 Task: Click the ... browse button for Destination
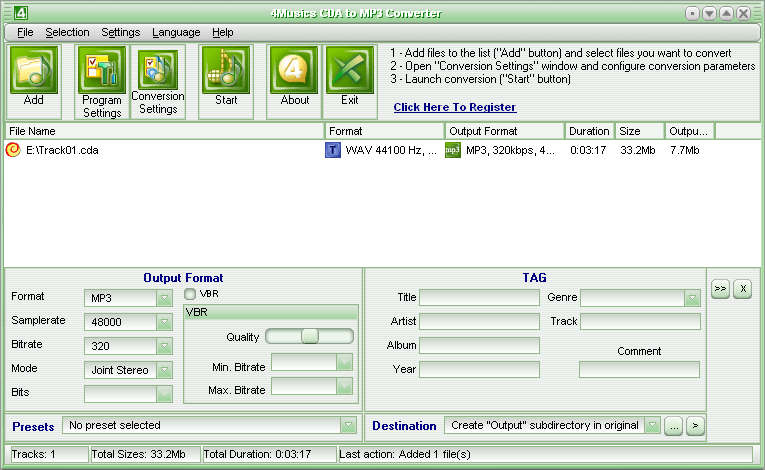(x=673, y=426)
